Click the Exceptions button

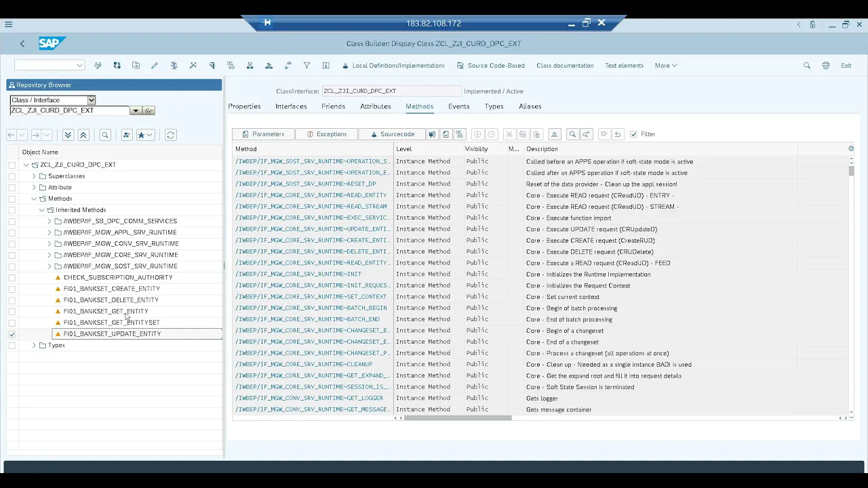click(x=326, y=134)
